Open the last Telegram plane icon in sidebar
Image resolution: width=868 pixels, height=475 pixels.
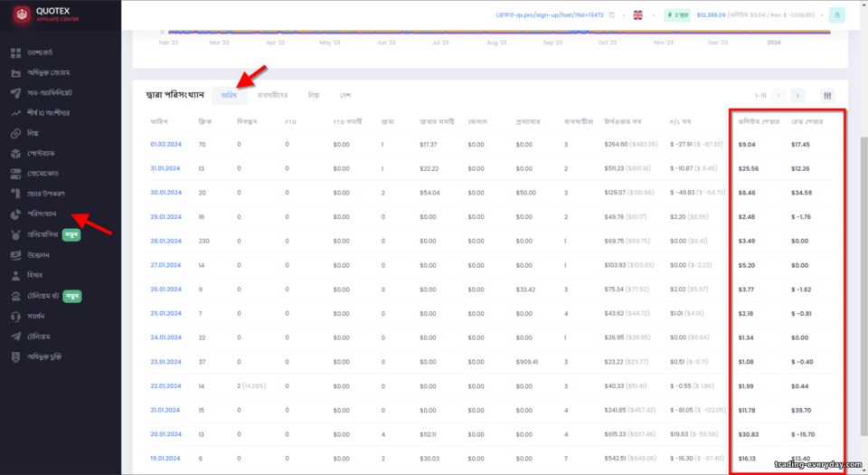15,337
